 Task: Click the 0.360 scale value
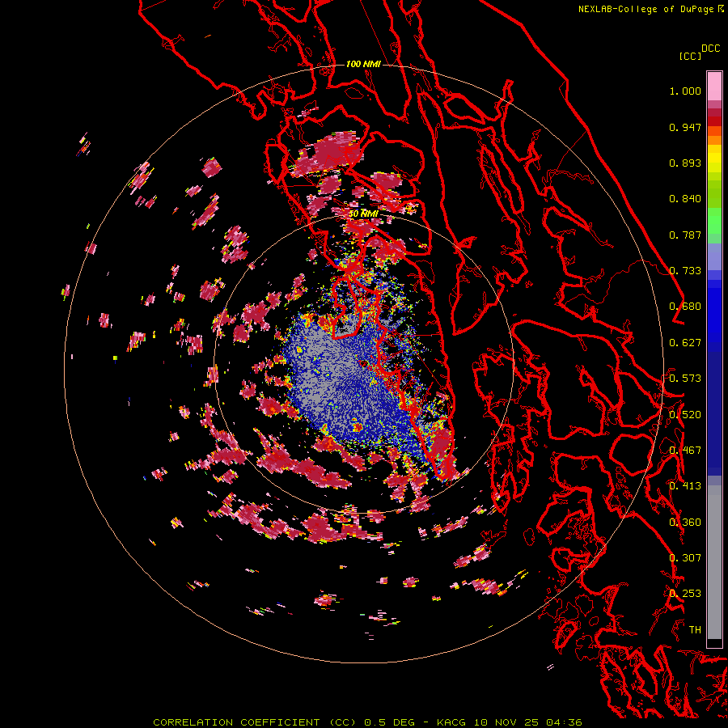[x=685, y=522]
